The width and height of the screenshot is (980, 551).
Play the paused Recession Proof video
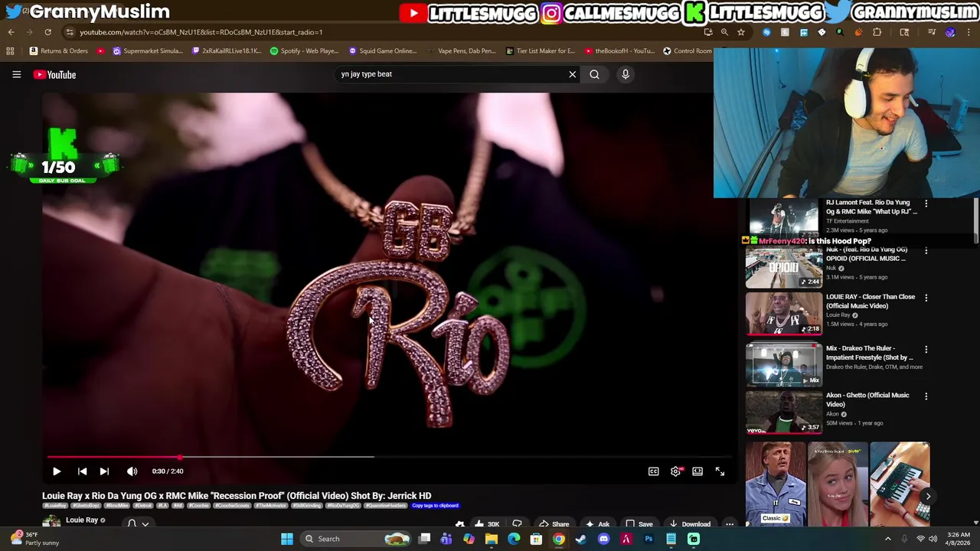(57, 471)
